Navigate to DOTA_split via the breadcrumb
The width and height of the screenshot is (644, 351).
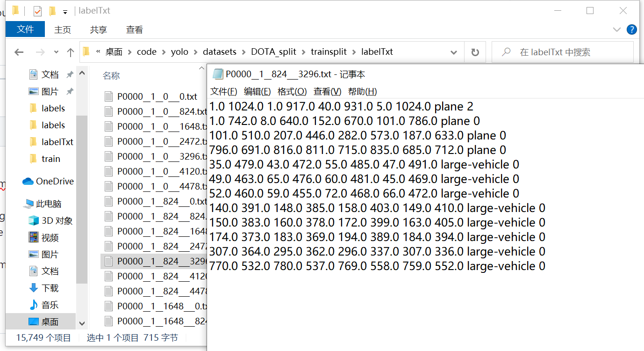[273, 52]
